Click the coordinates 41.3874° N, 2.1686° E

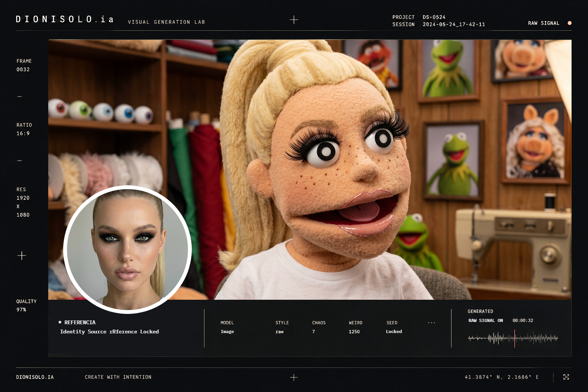pos(502,377)
